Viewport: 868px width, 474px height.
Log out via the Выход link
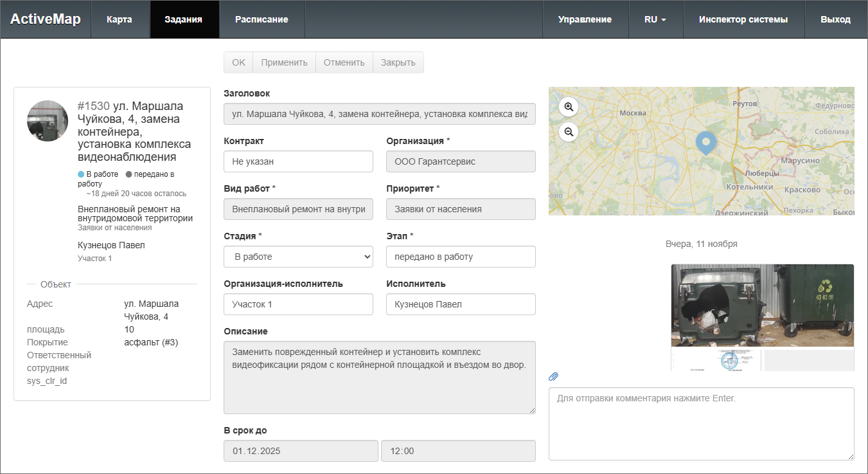point(835,19)
